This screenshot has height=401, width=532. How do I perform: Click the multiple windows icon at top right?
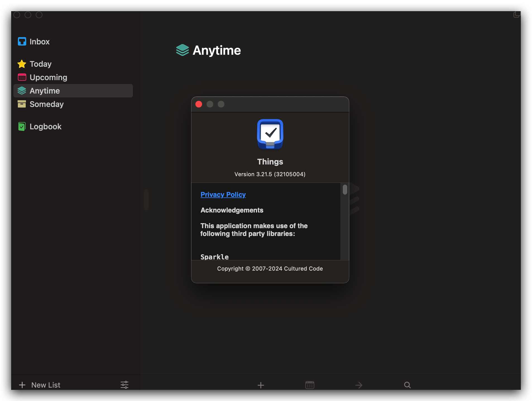517,15
